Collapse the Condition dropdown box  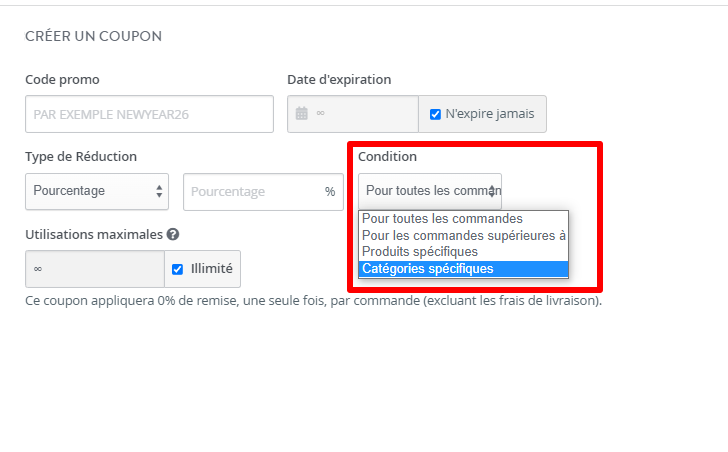(430, 191)
